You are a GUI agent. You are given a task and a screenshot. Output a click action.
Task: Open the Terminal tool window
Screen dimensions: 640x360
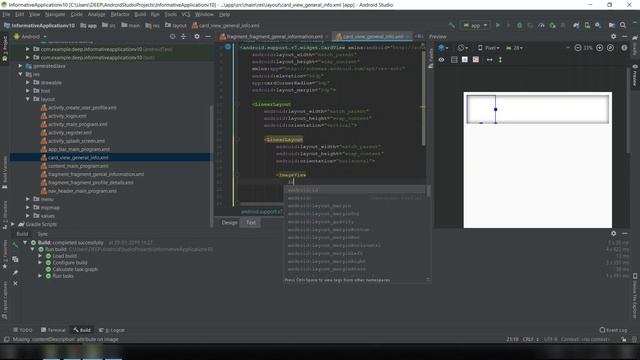click(x=53, y=330)
